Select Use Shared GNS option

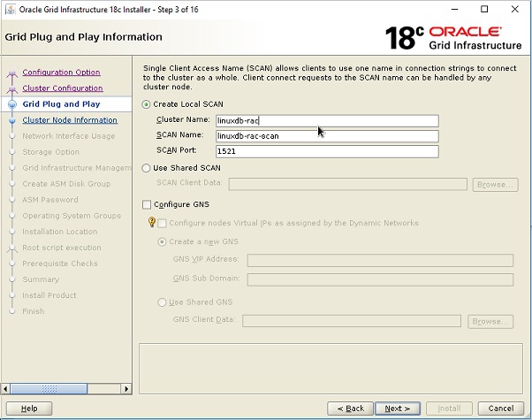tap(163, 302)
